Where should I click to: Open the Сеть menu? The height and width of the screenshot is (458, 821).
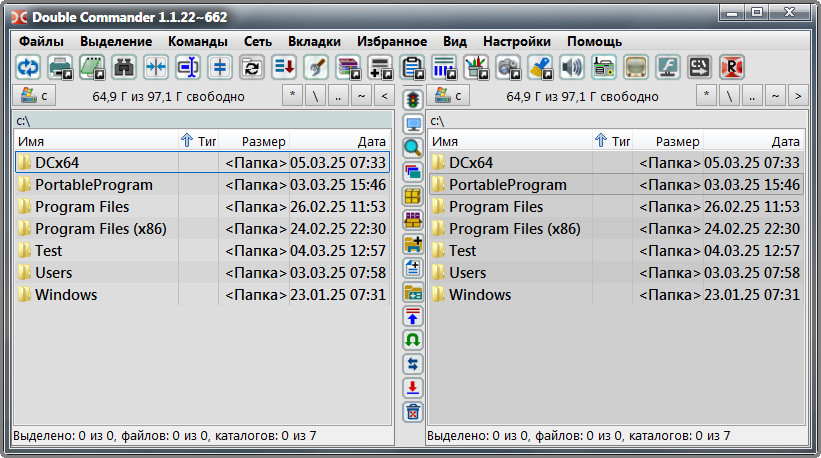tap(258, 41)
